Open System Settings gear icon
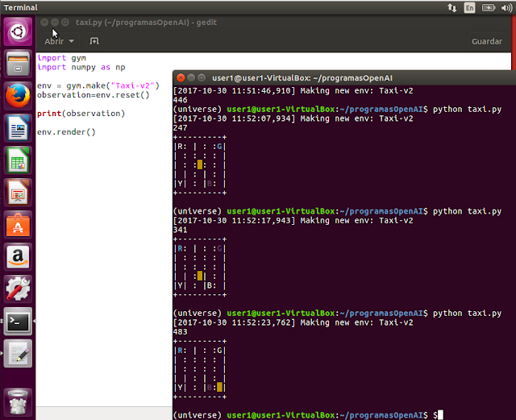Screen dimensions: 516x420 point(18,289)
